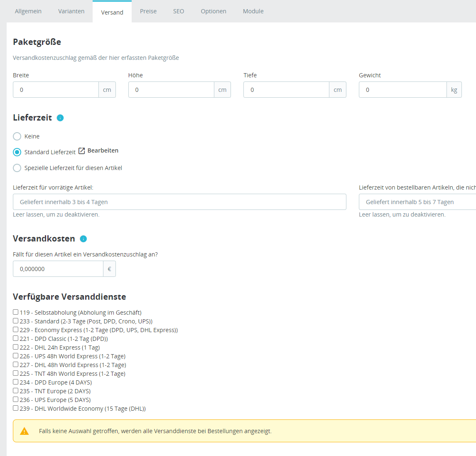Select the Versand tab
The image size is (476, 456).
click(x=112, y=12)
